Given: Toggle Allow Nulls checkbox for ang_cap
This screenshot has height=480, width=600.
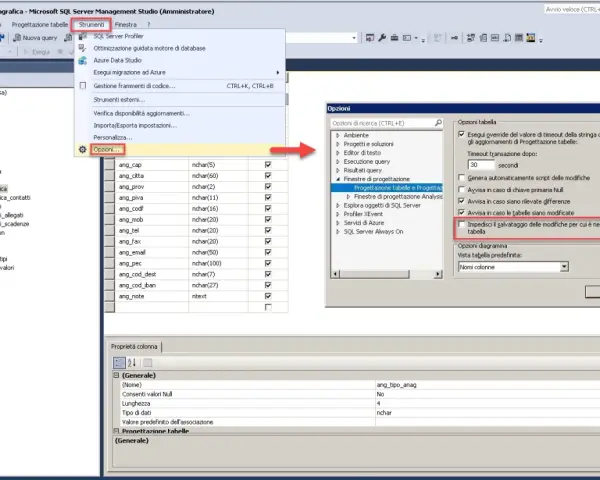Looking at the screenshot, I should [x=268, y=165].
